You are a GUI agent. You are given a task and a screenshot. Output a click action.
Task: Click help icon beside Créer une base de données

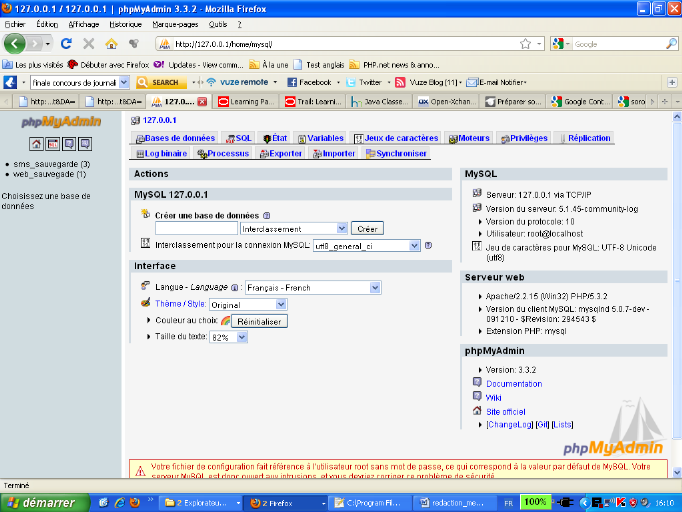[x=267, y=215]
